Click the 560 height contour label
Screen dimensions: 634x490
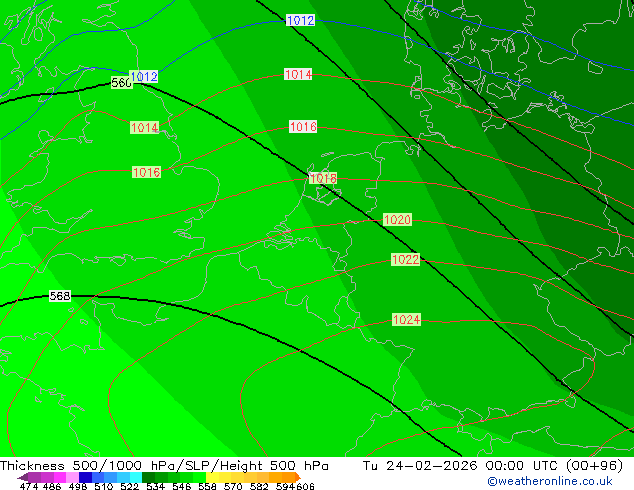point(121,83)
